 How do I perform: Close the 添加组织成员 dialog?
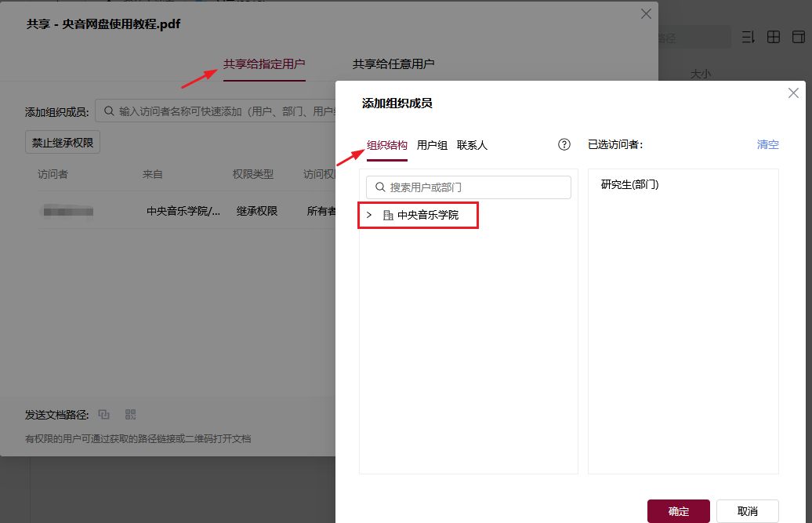[793, 93]
